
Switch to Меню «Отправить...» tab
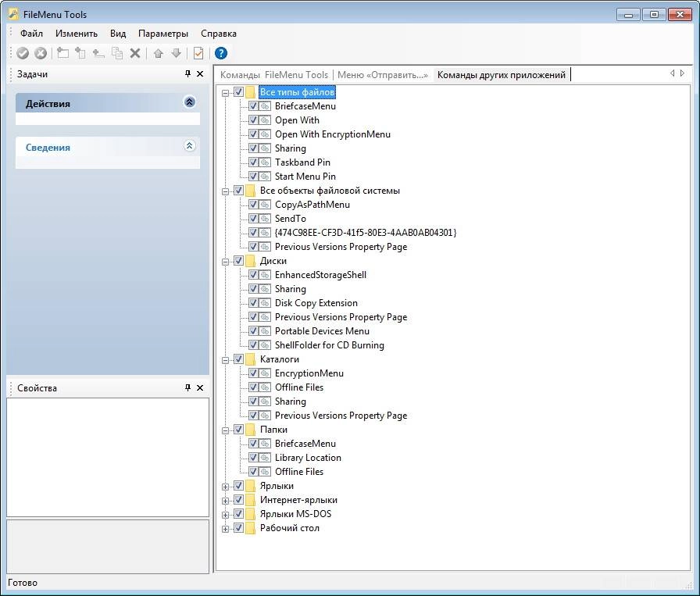383,74
